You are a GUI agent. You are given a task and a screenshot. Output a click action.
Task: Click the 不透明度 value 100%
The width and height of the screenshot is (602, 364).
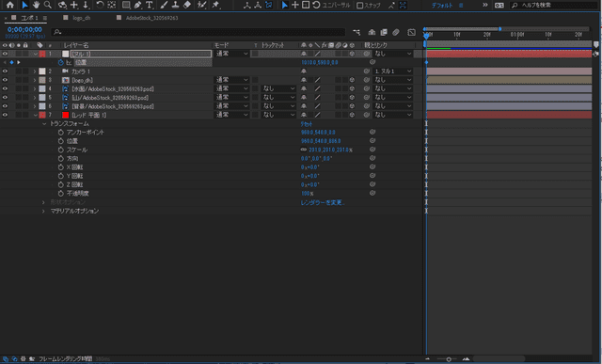pyautogui.click(x=308, y=194)
